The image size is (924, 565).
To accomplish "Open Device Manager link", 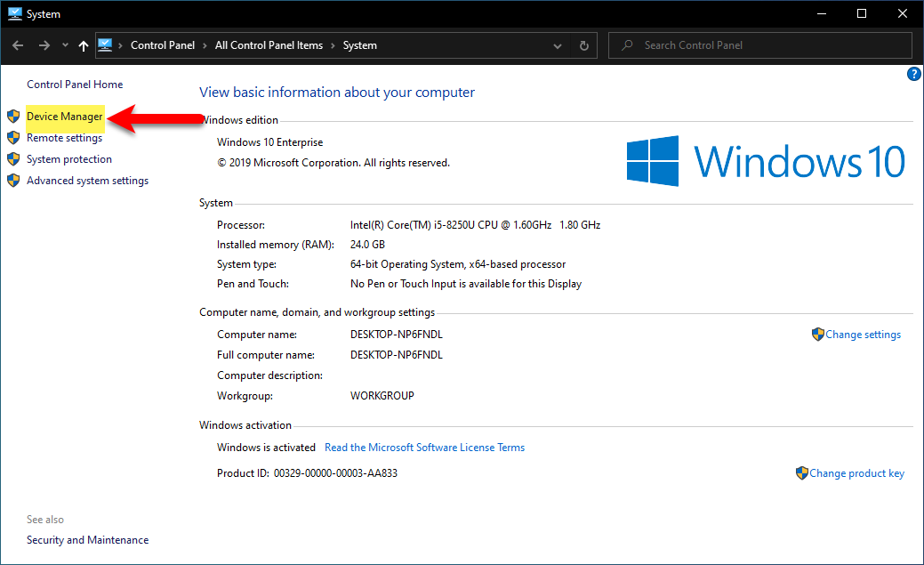I will click(65, 117).
